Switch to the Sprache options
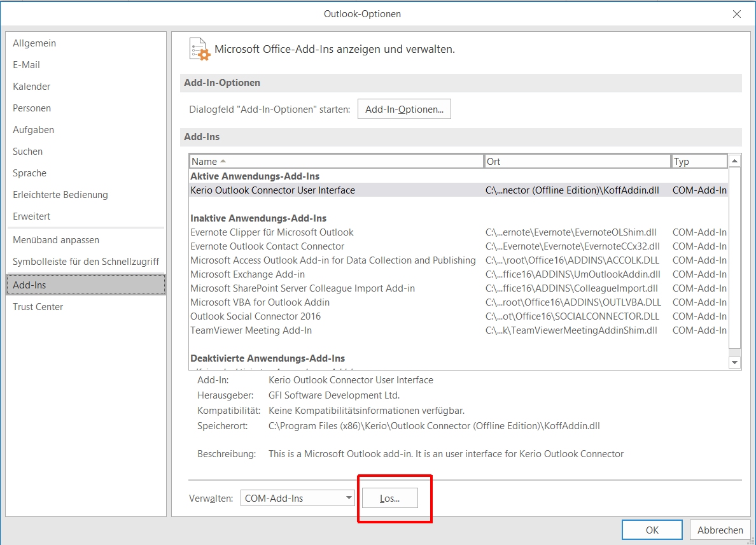Screen dimensions: 756x545 pos(86,173)
